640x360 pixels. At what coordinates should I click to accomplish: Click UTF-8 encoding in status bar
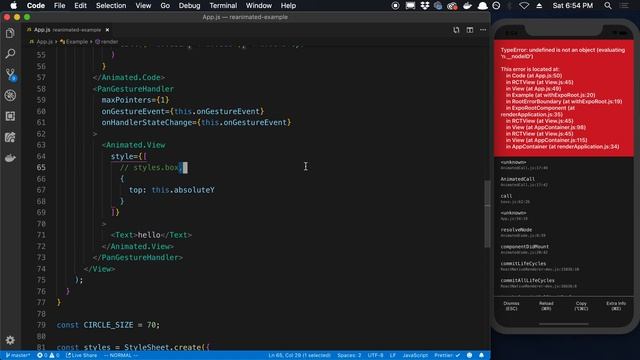point(375,356)
